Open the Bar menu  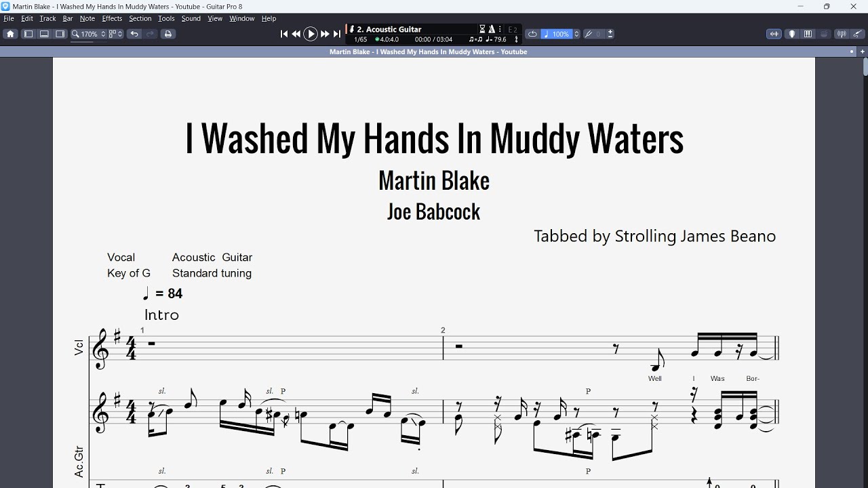click(68, 18)
